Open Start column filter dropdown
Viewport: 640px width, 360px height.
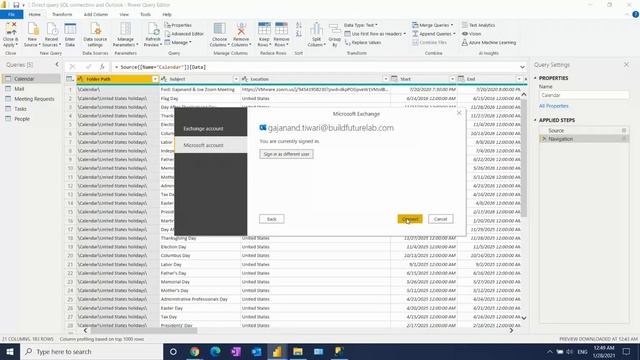452,79
